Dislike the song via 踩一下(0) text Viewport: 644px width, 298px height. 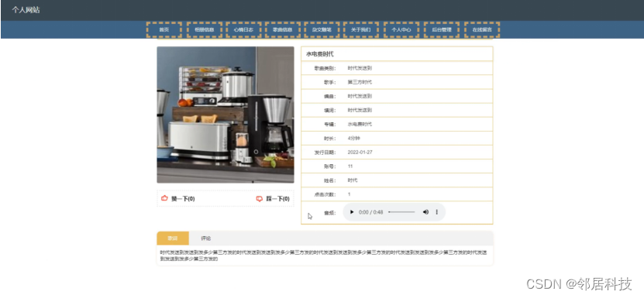(278, 199)
